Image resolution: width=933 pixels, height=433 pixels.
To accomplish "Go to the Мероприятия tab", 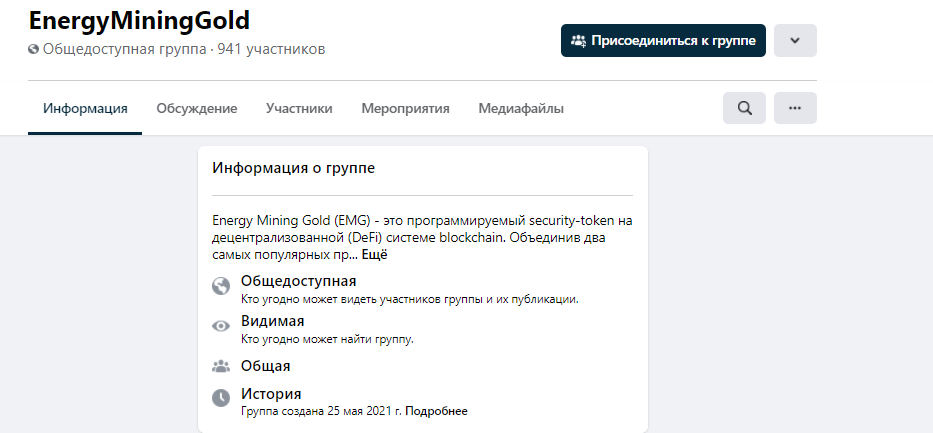I will click(x=406, y=109).
